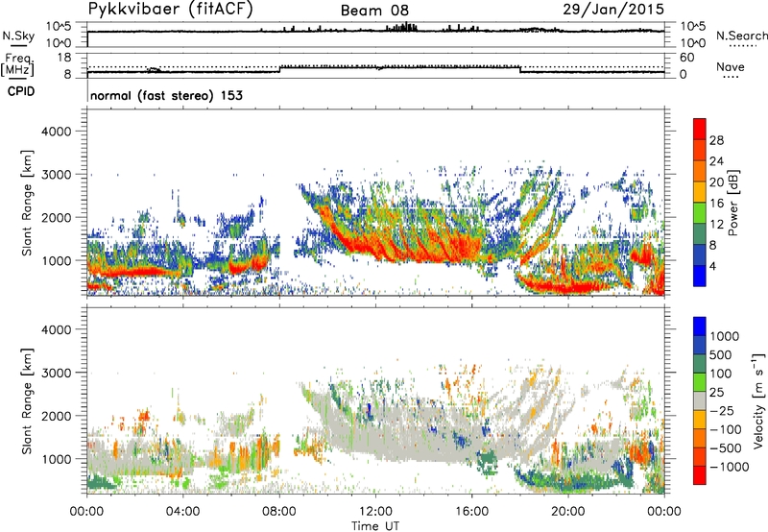Screen dimensions: 768x532
Task: Select the "2000" tick on the velocity panel
Action: (56, 416)
